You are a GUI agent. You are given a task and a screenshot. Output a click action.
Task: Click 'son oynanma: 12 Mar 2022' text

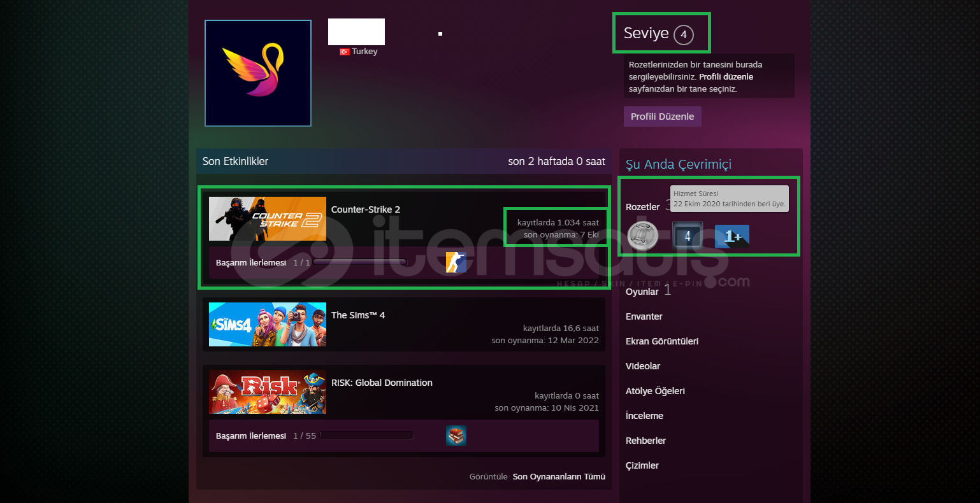coord(545,341)
